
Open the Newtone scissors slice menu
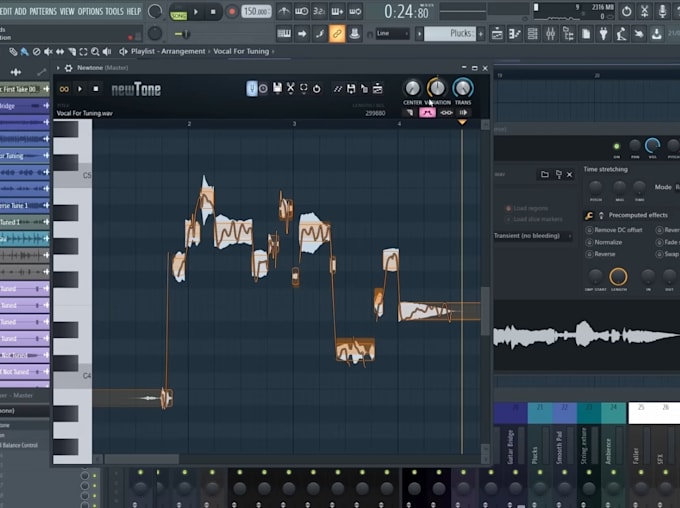[291, 88]
